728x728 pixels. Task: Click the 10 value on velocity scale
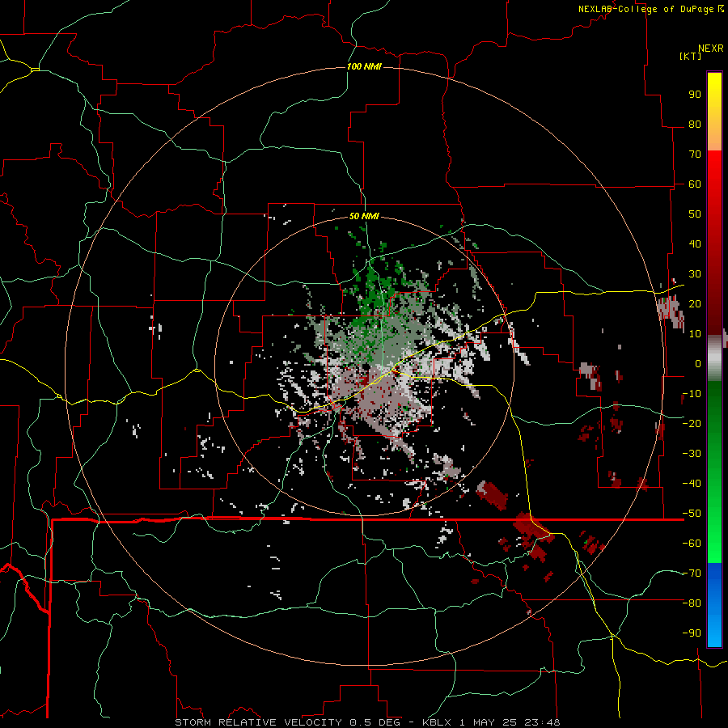tap(695, 334)
